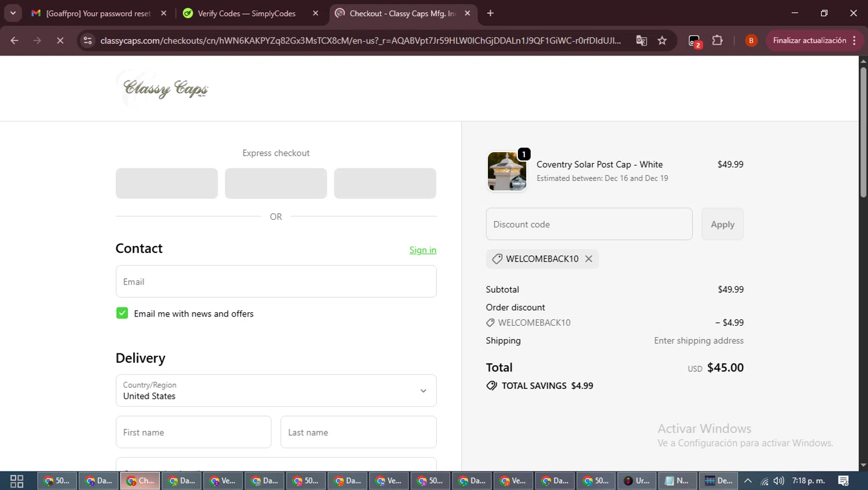Focus the Email input field
Screen dimensions: 868x490
tap(276, 282)
